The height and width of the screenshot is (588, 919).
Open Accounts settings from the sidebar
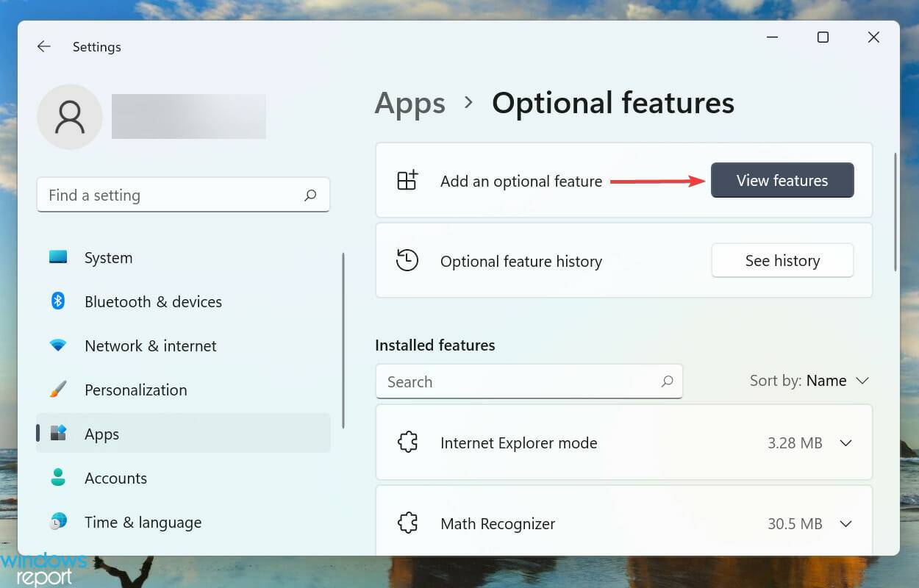tap(57, 478)
